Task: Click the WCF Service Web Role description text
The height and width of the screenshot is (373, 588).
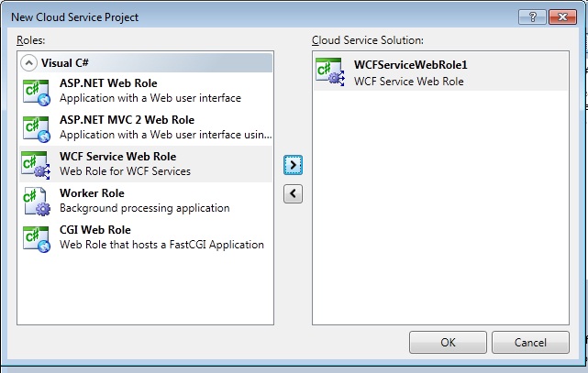Action: (125, 171)
